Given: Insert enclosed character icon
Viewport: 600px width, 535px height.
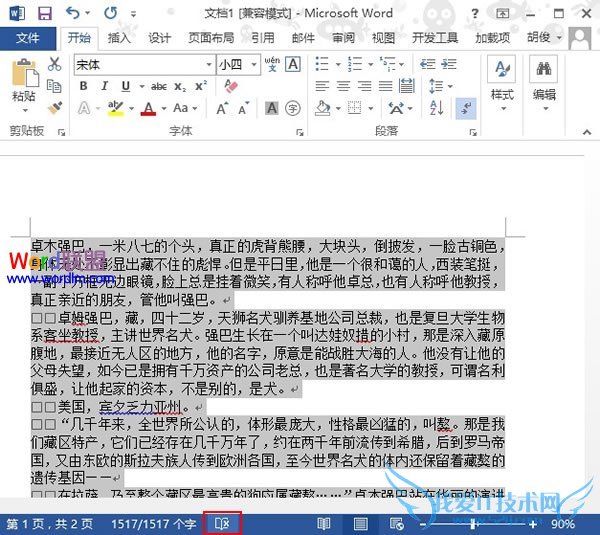Looking at the screenshot, I should tap(293, 108).
